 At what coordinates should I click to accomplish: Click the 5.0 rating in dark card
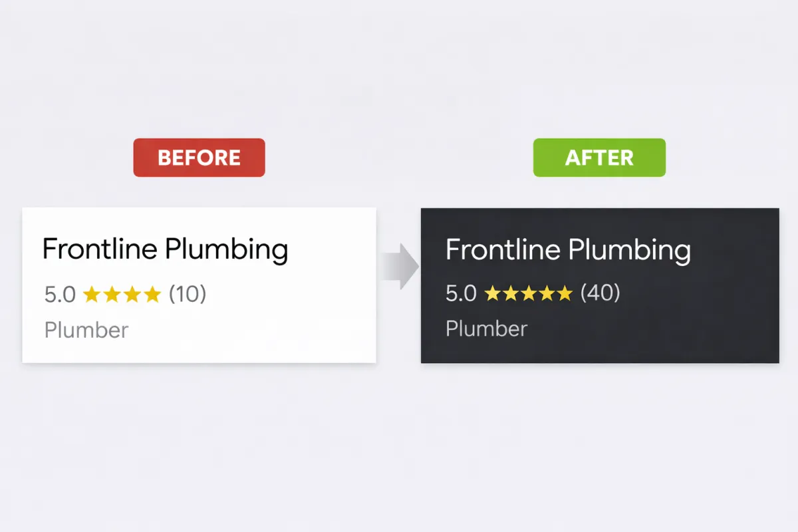tap(461, 294)
